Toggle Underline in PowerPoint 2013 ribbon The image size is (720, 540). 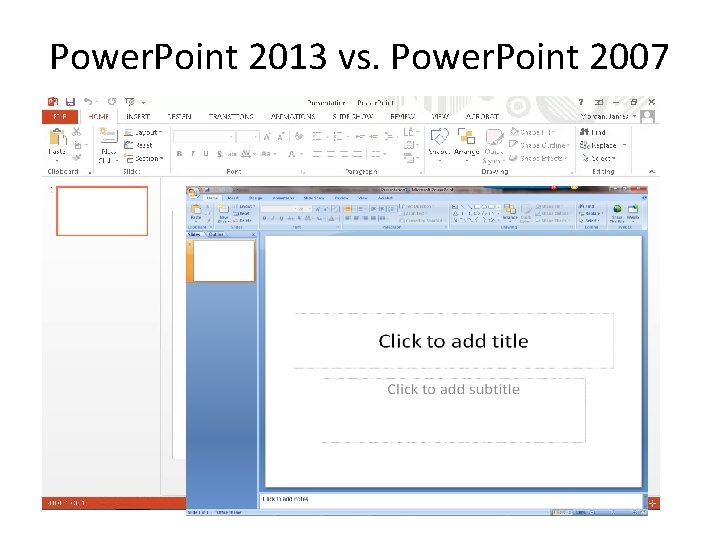pyautogui.click(x=206, y=154)
